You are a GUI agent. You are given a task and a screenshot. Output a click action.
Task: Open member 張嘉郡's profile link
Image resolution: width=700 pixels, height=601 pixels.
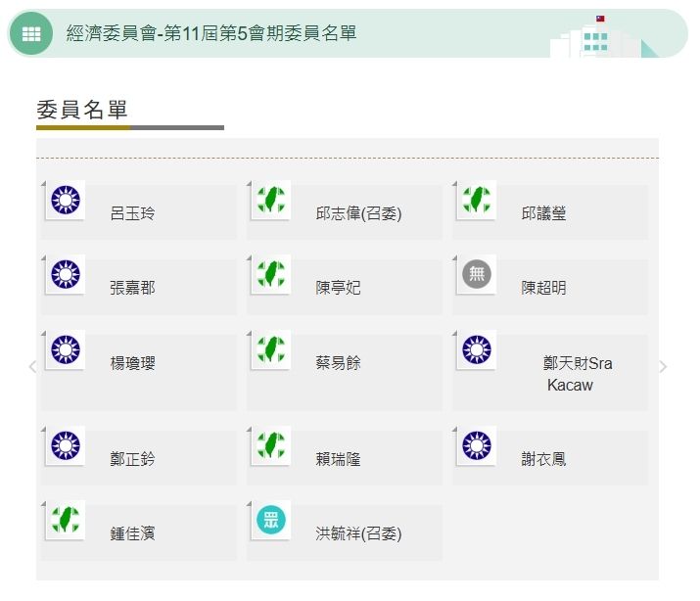coord(132,288)
